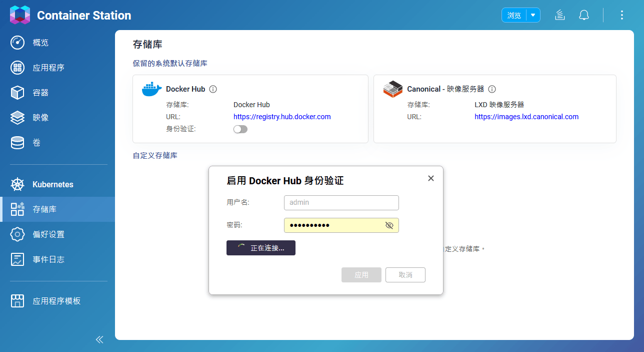
Task: Click the 保留的系统默认存储库 section label
Action: (x=170, y=64)
